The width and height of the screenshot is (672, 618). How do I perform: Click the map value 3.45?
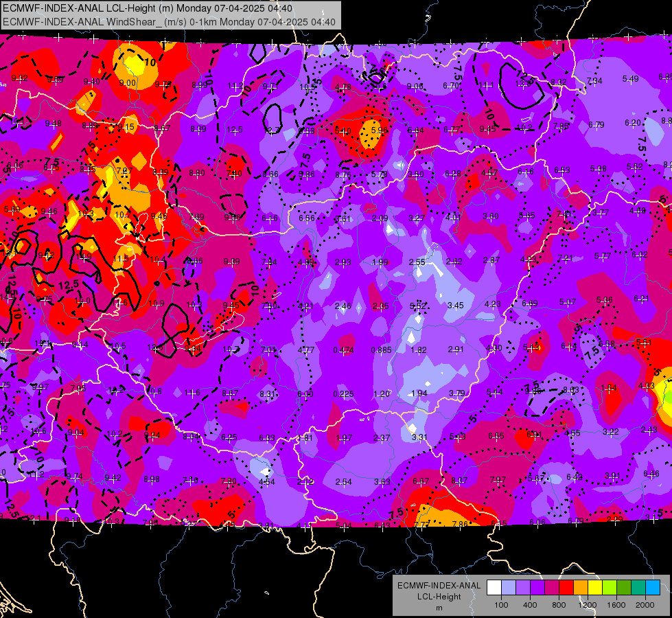point(455,306)
